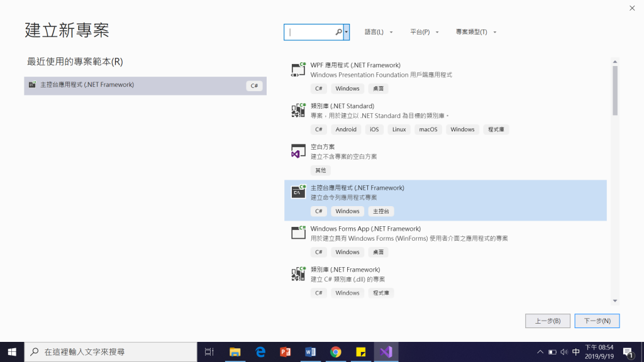
Task: Open the Windows Start menu
Action: pyautogui.click(x=12, y=352)
